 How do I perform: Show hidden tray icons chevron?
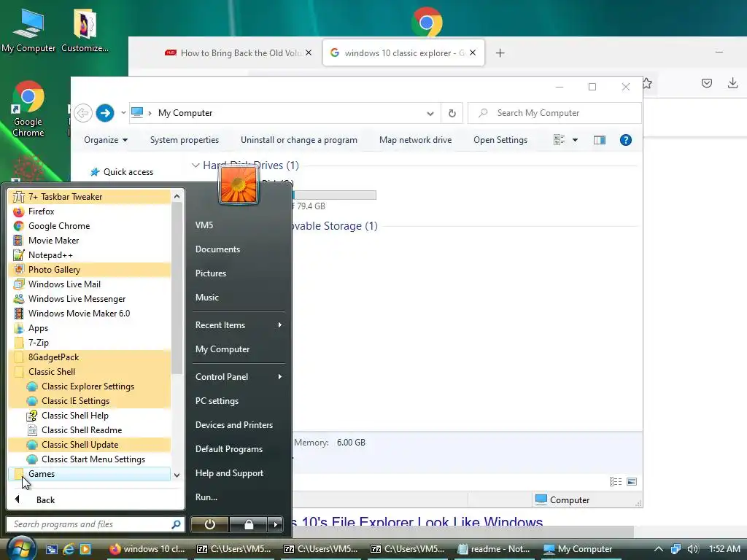click(659, 549)
